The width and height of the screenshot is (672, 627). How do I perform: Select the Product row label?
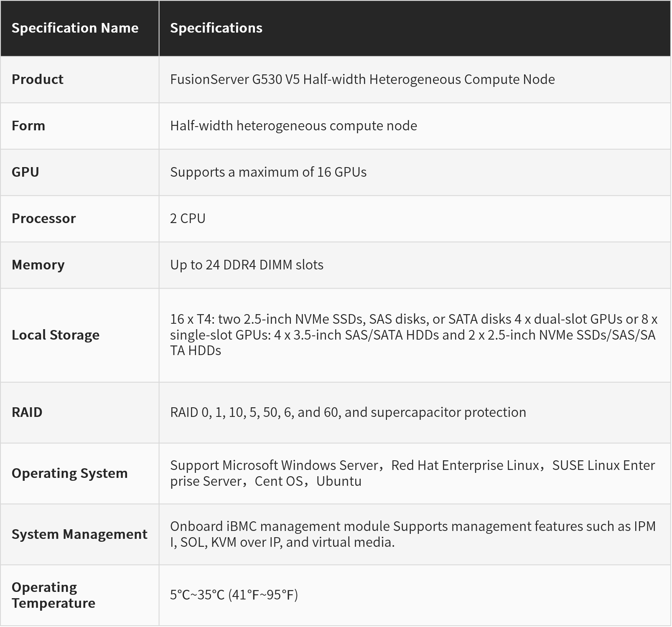click(x=38, y=79)
